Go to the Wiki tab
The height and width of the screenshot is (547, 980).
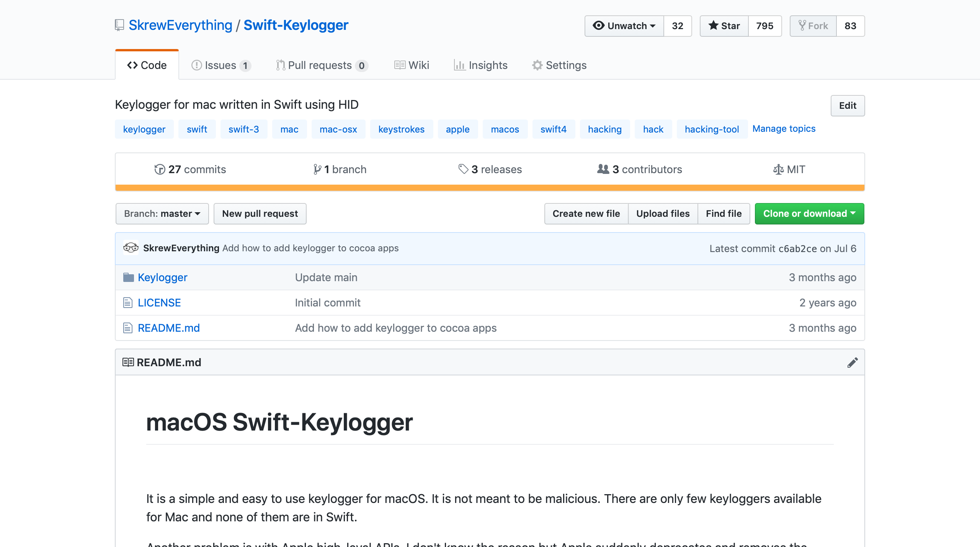[x=412, y=65]
